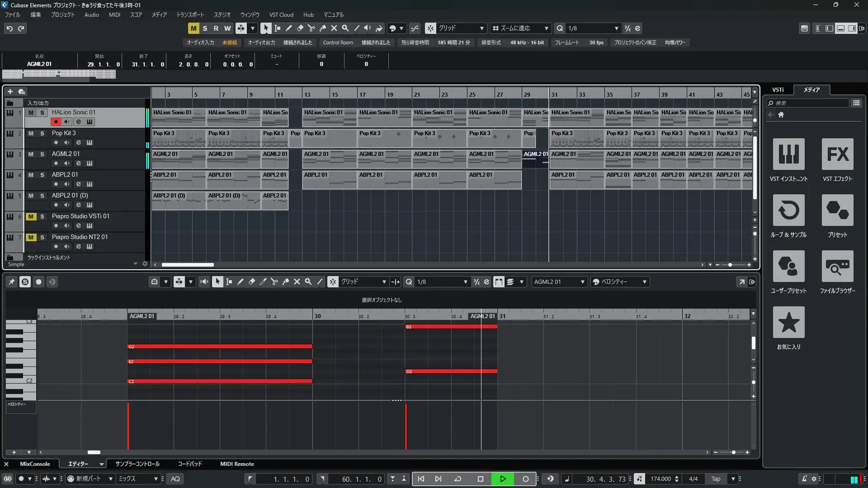Open the Loops & Samples media tile
The height and width of the screenshot is (488, 868).
[x=788, y=211]
